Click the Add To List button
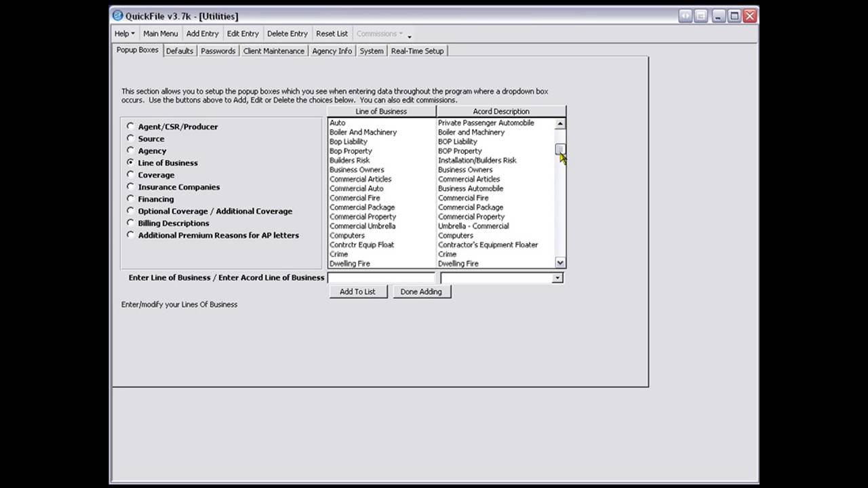The width and height of the screenshot is (868, 488). 357,291
